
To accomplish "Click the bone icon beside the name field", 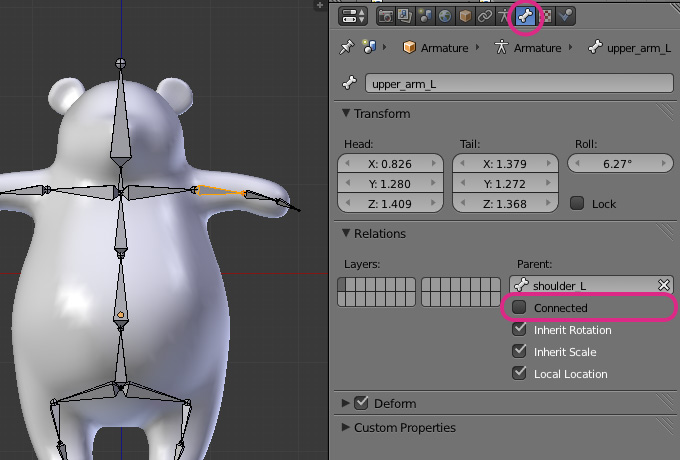I will point(350,83).
